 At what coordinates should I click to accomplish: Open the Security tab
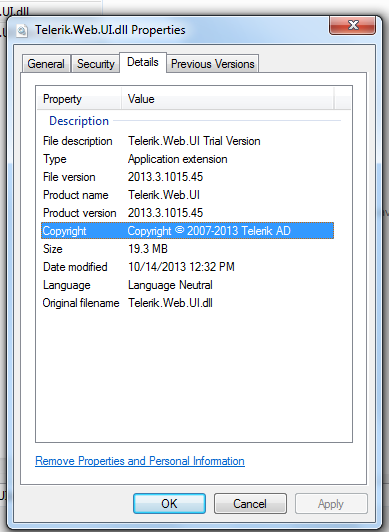96,64
